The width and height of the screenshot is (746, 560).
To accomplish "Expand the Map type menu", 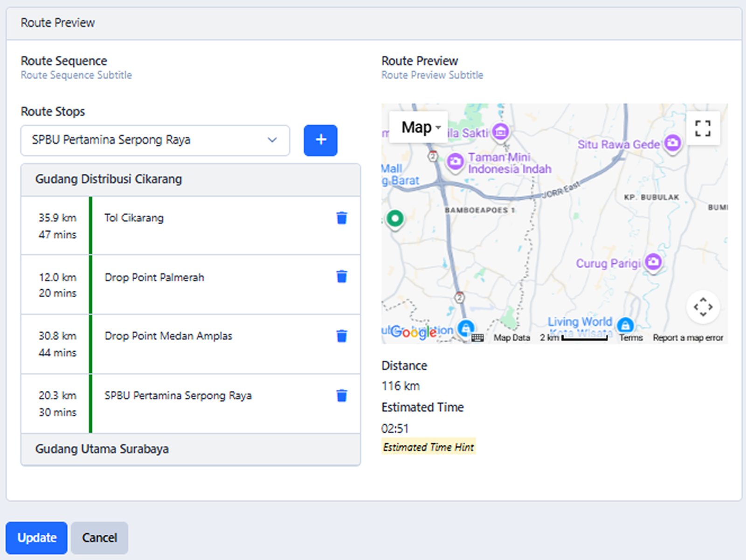I will (420, 127).
